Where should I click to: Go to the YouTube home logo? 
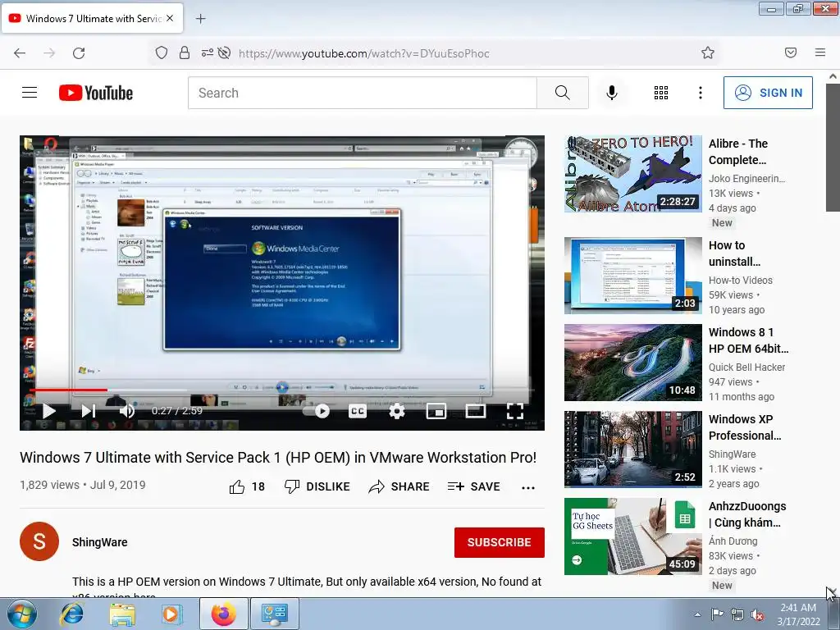96,93
